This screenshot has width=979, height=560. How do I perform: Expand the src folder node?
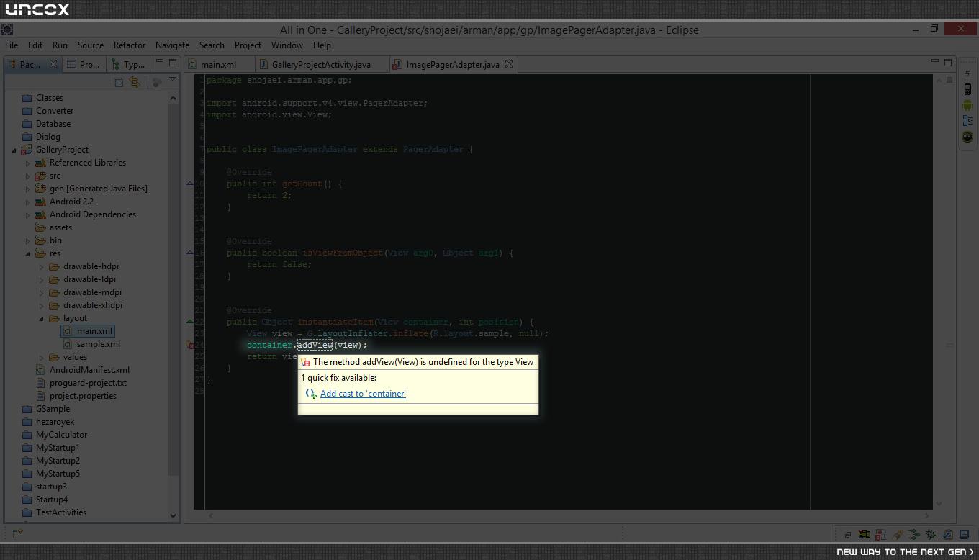pyautogui.click(x=27, y=176)
